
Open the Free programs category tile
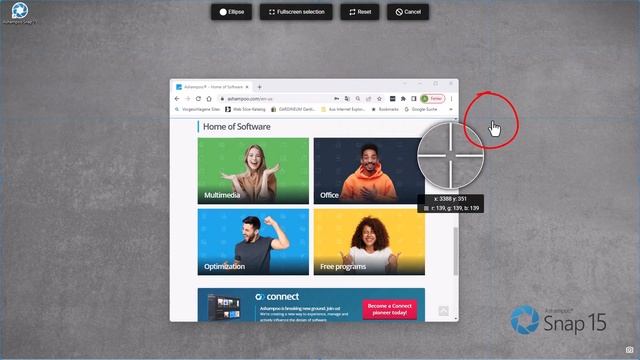[369, 242]
